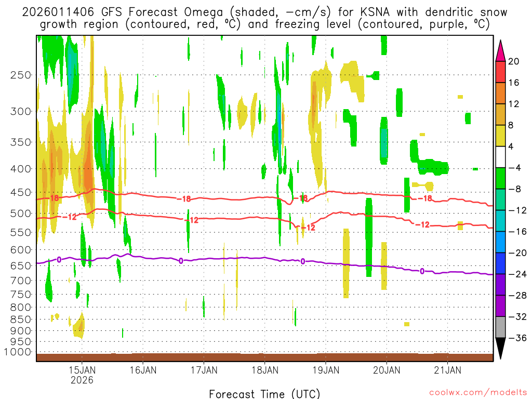Click the brown ground surface band at chart bottom
This screenshot has width=532, height=399.
[x=264, y=357]
